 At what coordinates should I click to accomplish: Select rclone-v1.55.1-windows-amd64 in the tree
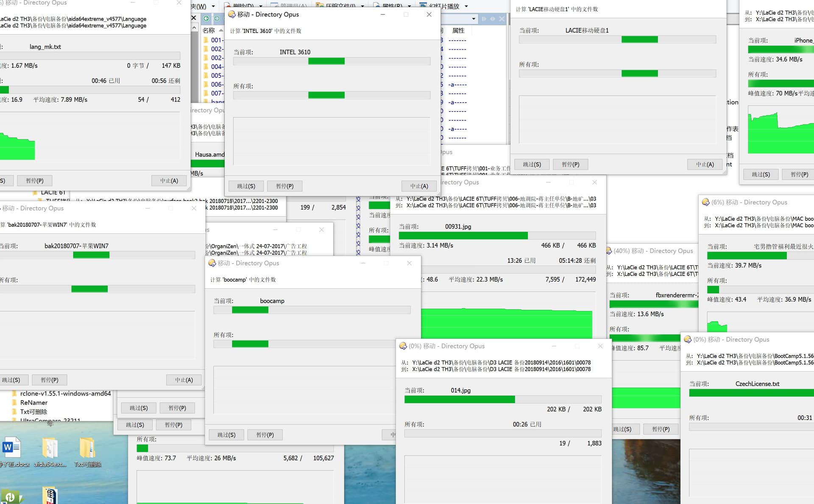point(66,393)
